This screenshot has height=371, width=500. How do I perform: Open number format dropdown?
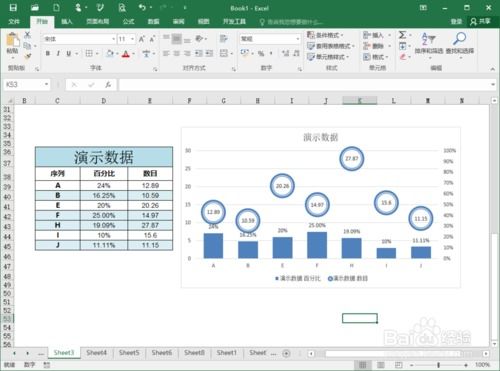coord(298,39)
